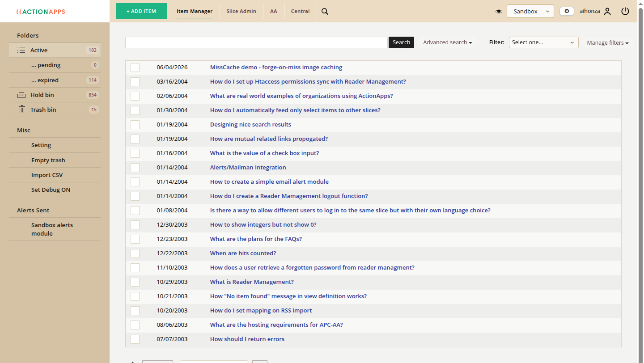The width and height of the screenshot is (644, 363).
Task: Open the Slice Admin tab
Action: (241, 11)
